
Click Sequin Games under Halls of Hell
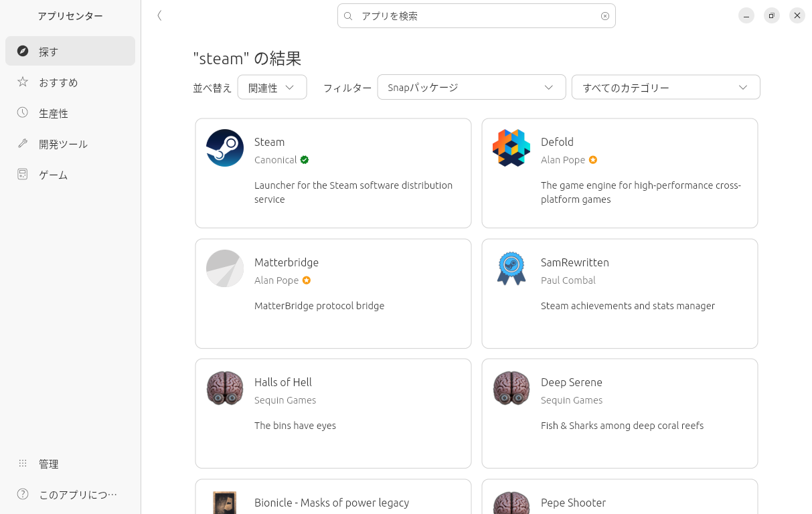tap(285, 400)
